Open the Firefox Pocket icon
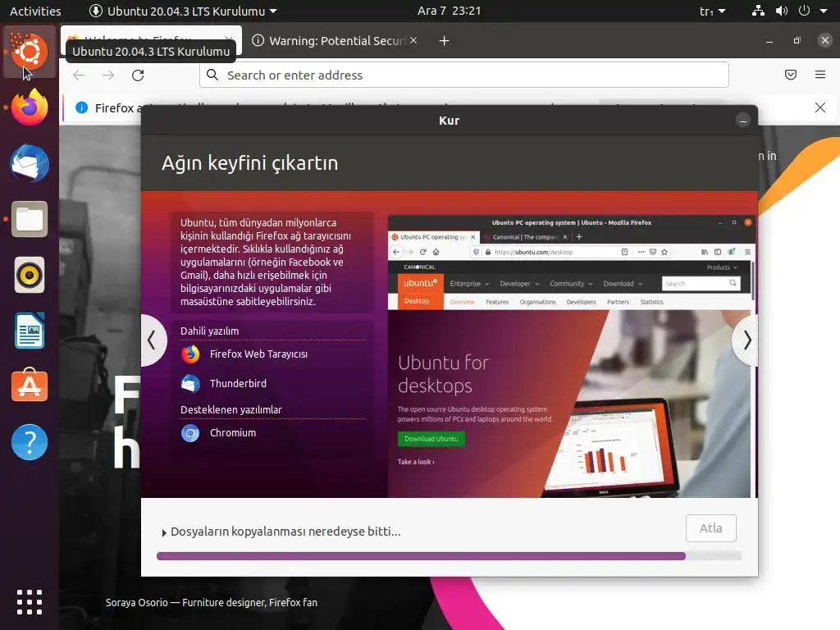Screen dimensions: 840x630 coord(791,75)
